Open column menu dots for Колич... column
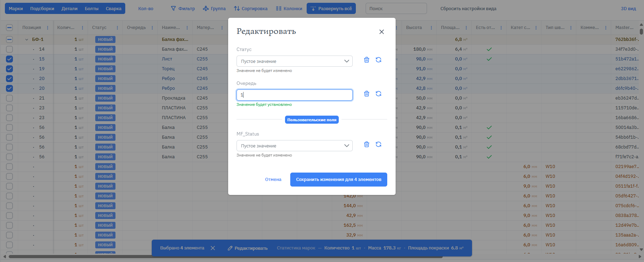 pyautogui.click(x=82, y=28)
